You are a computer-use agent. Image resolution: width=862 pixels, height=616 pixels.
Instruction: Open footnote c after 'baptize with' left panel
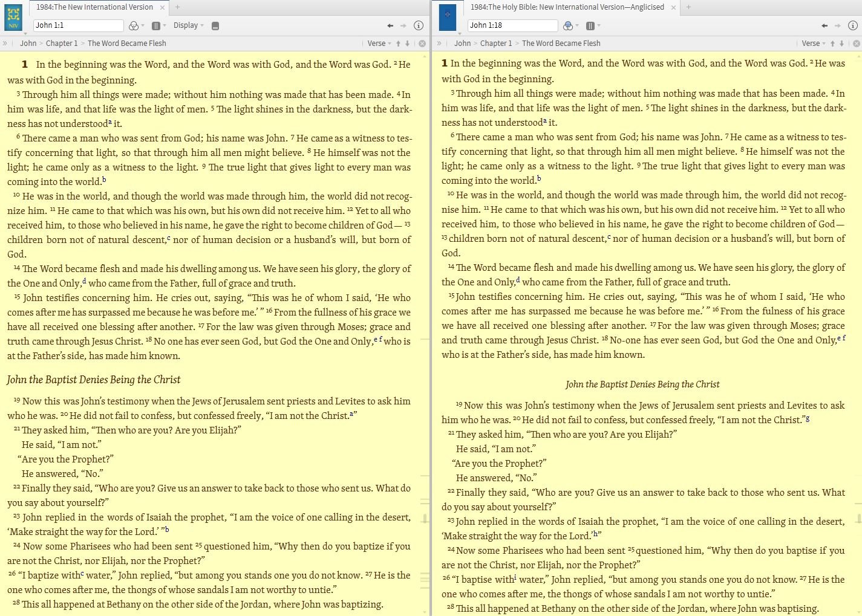(x=82, y=574)
